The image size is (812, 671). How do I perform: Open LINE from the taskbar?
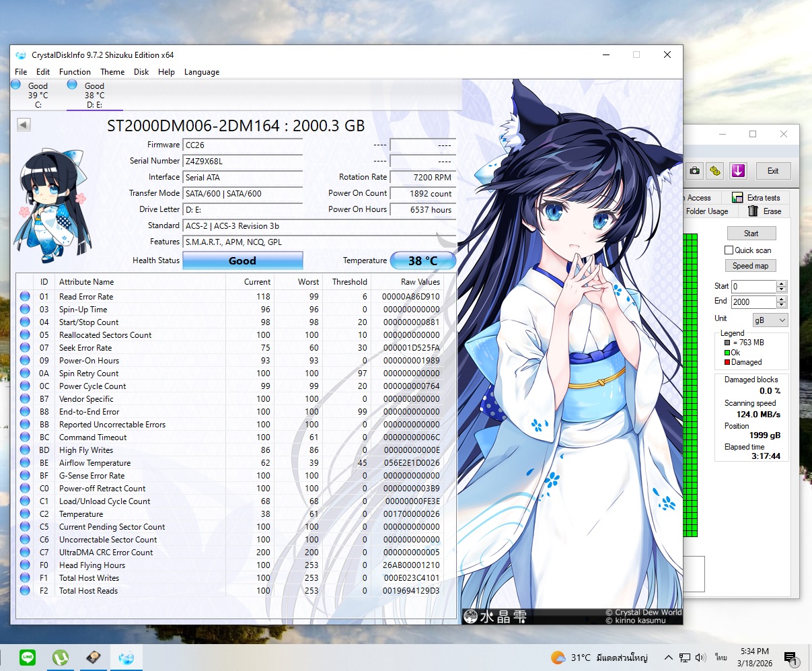[x=28, y=658]
